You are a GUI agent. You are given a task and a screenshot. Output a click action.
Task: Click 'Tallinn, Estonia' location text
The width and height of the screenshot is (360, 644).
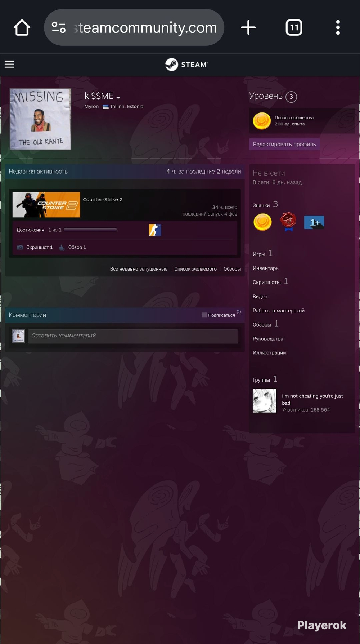click(127, 107)
